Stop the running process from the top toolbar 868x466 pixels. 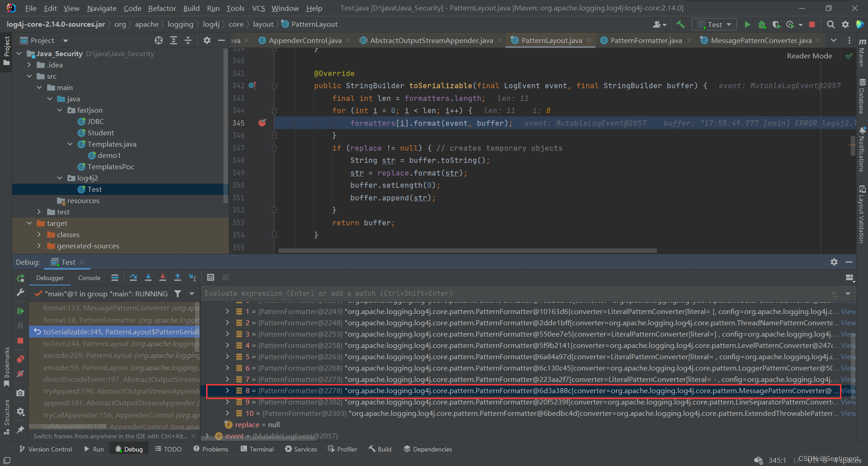(812, 24)
